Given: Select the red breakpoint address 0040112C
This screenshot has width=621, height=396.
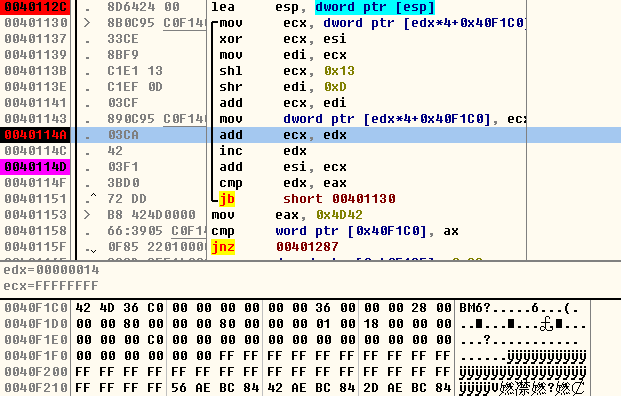Looking at the screenshot, I should pos(35,7).
